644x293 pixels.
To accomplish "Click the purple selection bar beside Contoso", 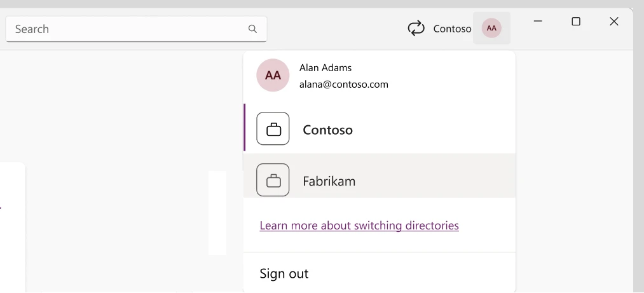I will click(245, 127).
